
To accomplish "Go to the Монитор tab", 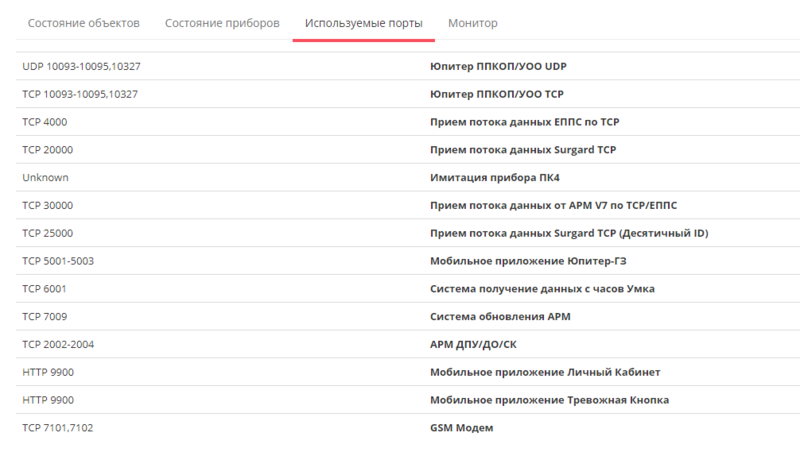I will coord(472,23).
